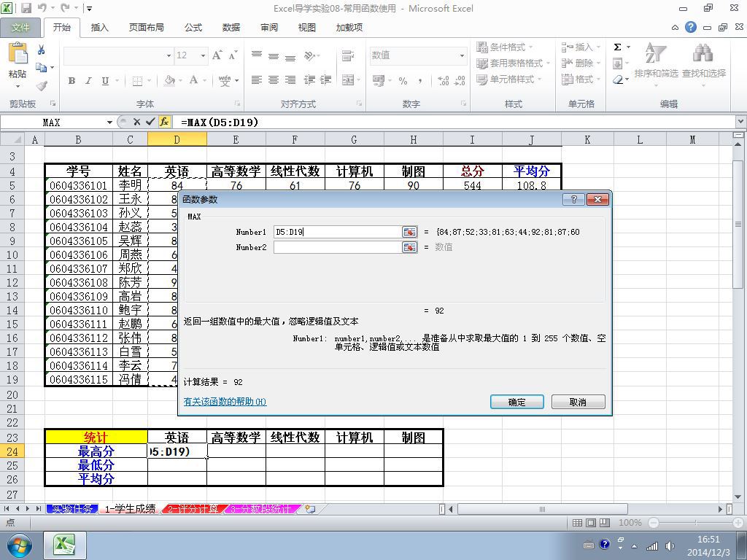Viewport: 747px width, 560px height.
Task: Click the formula bar cancel X icon
Action: click(136, 122)
